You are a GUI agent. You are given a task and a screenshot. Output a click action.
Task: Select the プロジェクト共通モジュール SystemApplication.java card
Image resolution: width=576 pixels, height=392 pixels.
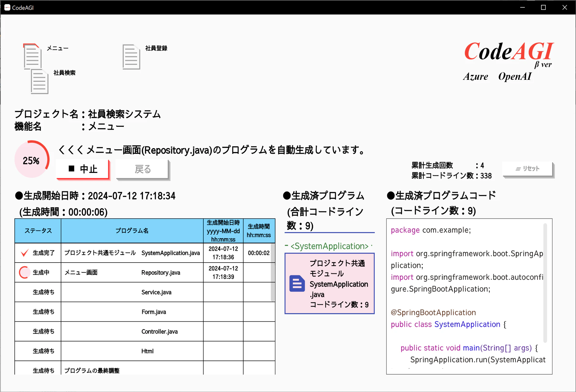(x=329, y=283)
